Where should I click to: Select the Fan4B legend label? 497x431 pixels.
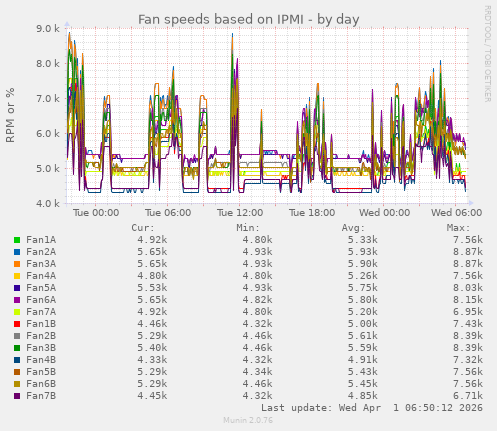point(41,360)
